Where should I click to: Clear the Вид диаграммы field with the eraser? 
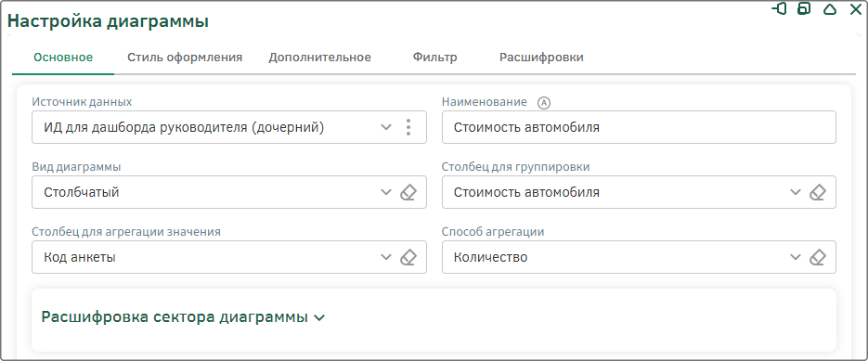(408, 192)
